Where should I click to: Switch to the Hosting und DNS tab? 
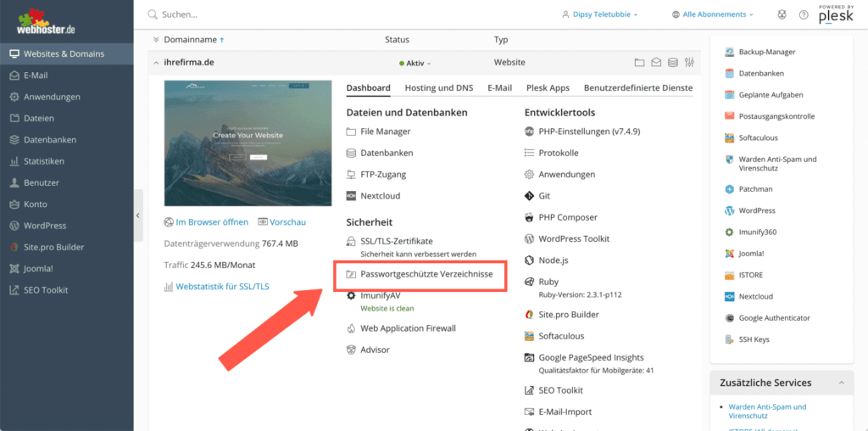438,87
